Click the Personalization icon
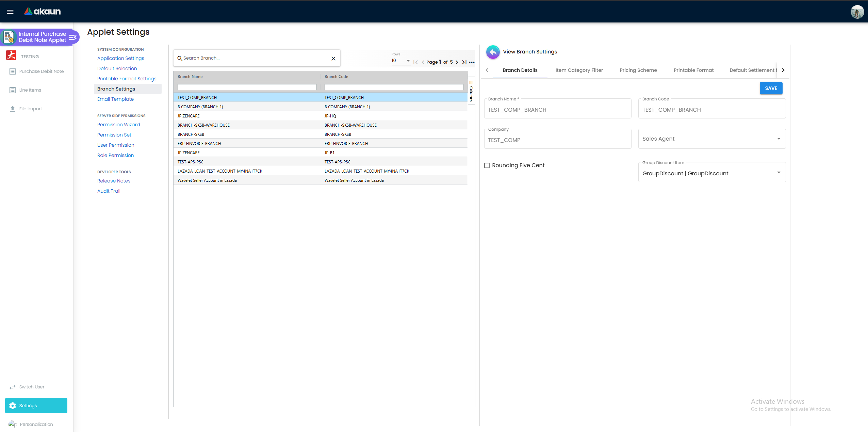868x432 pixels. pyautogui.click(x=13, y=424)
